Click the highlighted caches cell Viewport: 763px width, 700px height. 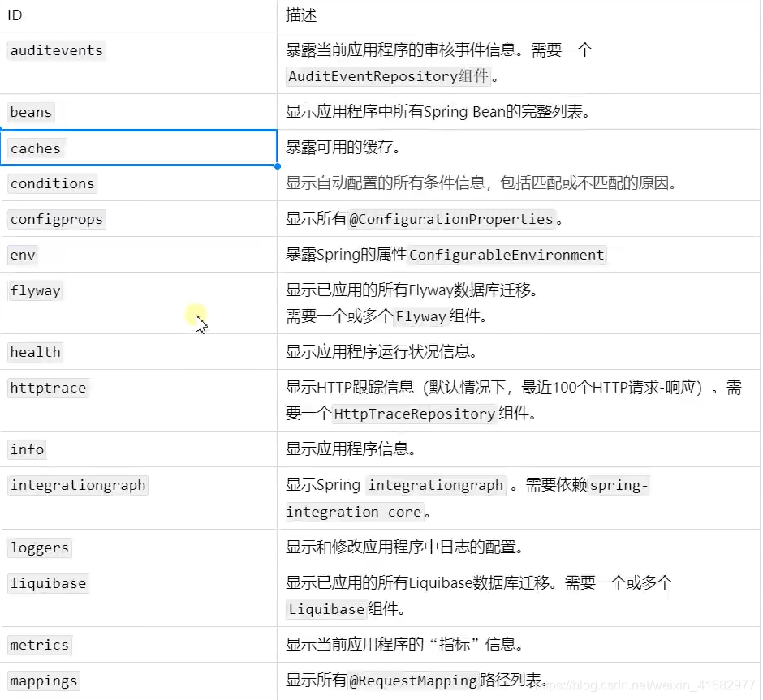click(138, 148)
